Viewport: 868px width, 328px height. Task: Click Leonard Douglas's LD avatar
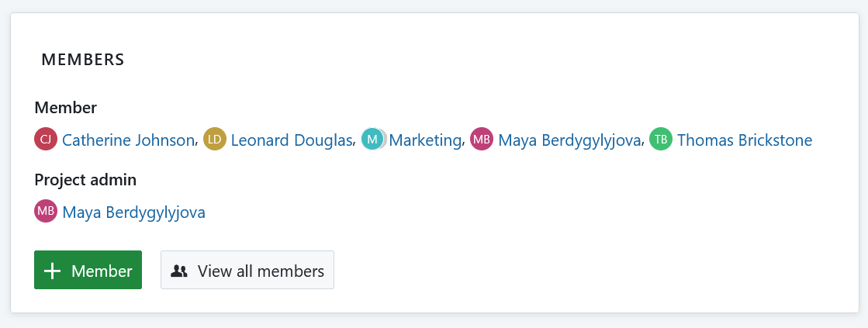pyautogui.click(x=215, y=140)
